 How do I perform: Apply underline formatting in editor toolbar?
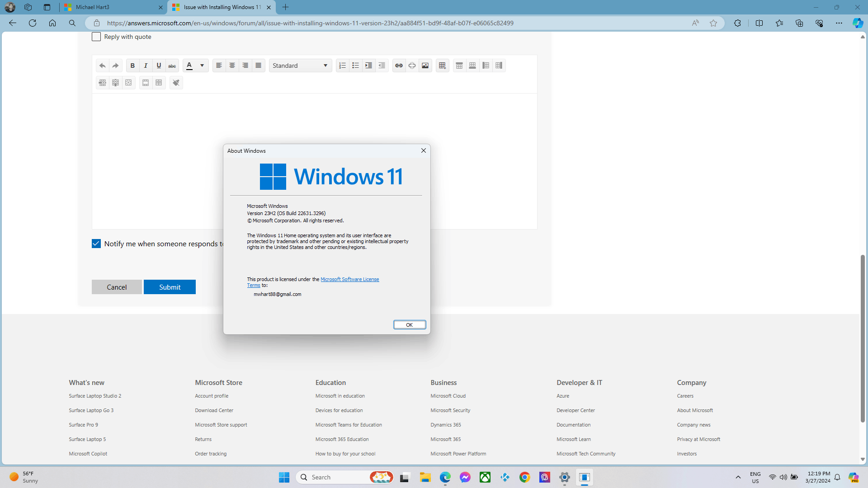[x=159, y=66]
